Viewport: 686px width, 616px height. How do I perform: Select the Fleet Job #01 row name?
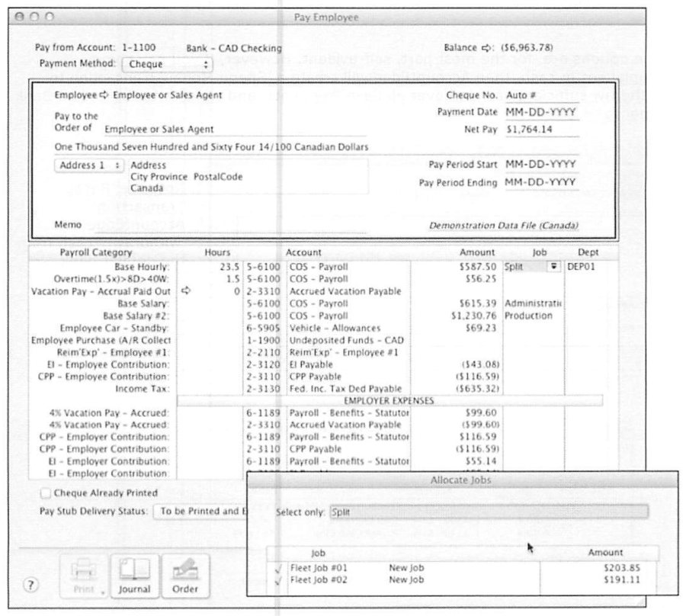point(319,568)
